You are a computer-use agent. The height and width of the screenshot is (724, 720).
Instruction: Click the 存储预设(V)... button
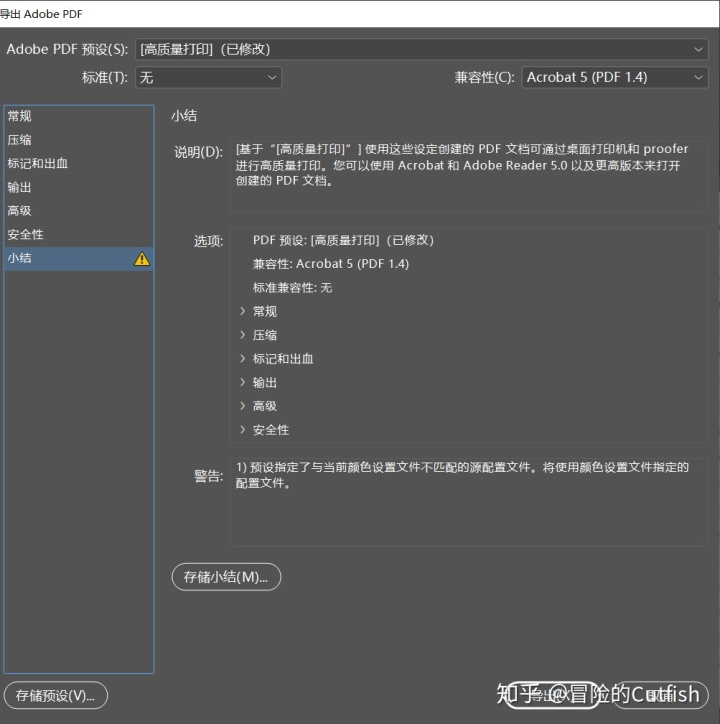click(55, 695)
